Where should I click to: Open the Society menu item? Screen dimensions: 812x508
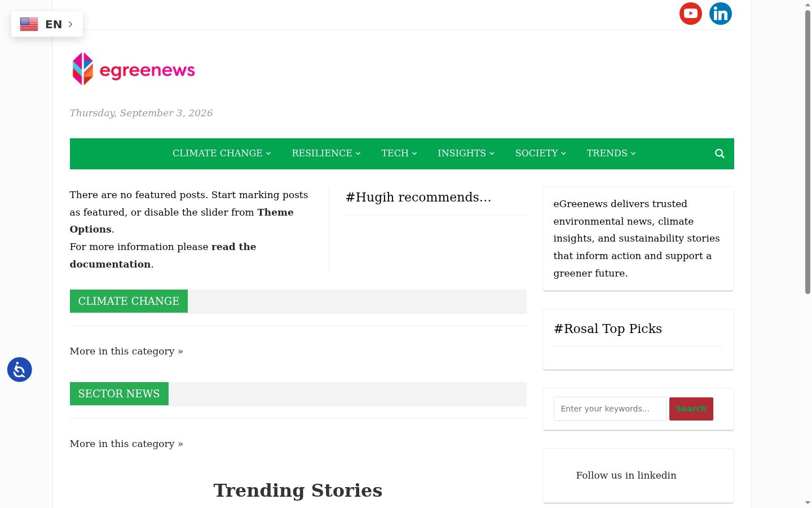(540, 154)
